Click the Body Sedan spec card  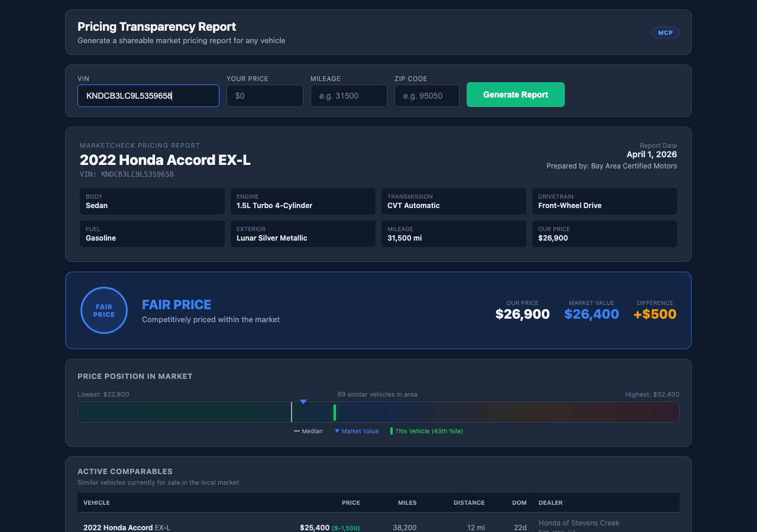(152, 202)
